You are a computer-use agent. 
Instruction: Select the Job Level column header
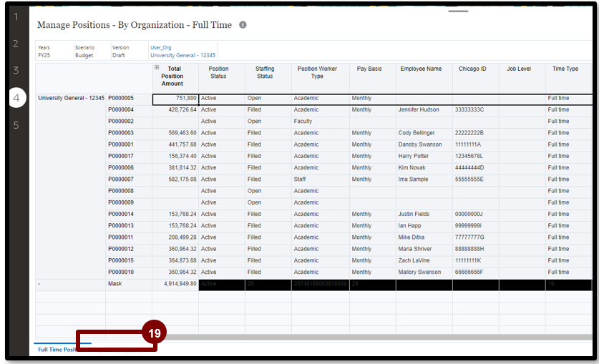click(x=522, y=78)
